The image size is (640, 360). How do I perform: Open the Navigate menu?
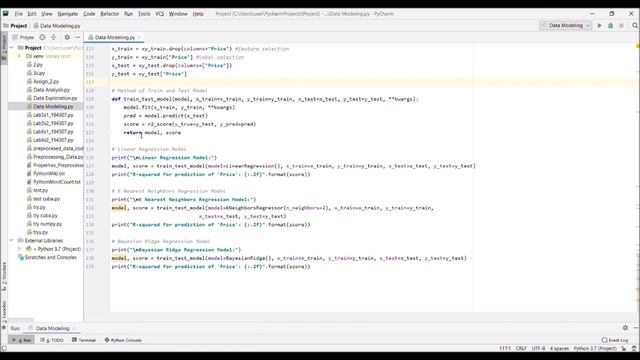click(68, 13)
